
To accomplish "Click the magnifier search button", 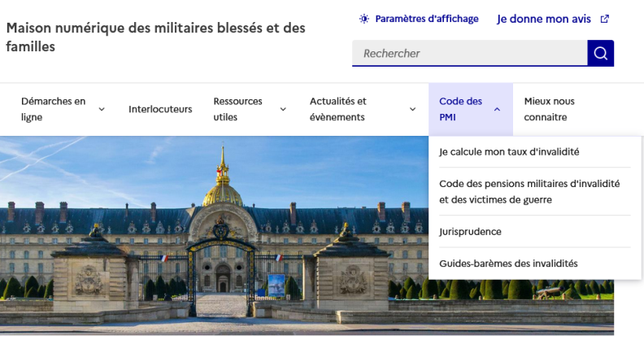I will [600, 54].
